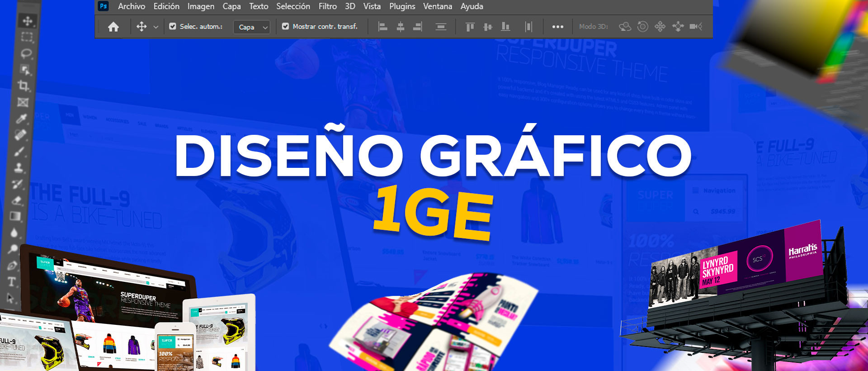Click the Home button in options bar
The image size is (868, 371).
113,27
